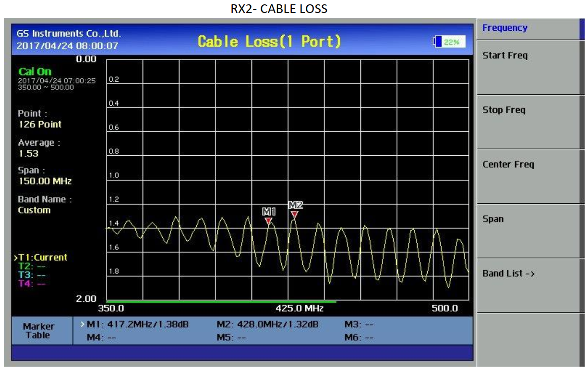Screen dimensions: 588x371
Task: Click the 500.0 stop frequency label
Action: (444, 308)
